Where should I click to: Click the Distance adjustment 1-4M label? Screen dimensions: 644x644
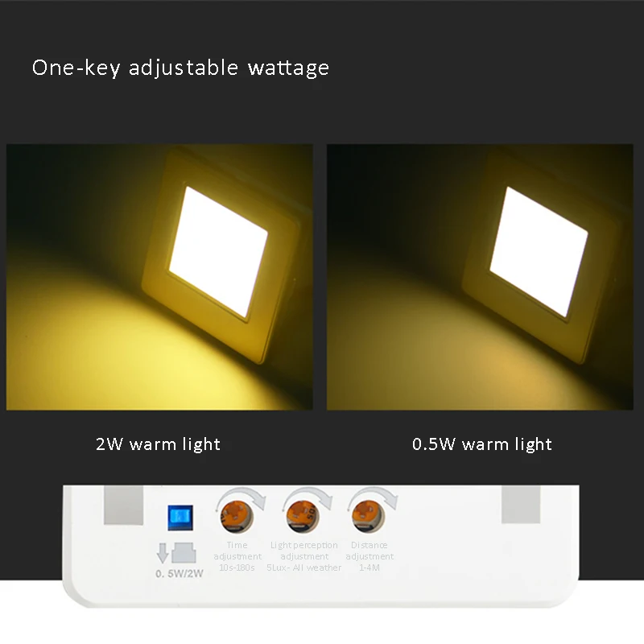pyautogui.click(x=369, y=556)
